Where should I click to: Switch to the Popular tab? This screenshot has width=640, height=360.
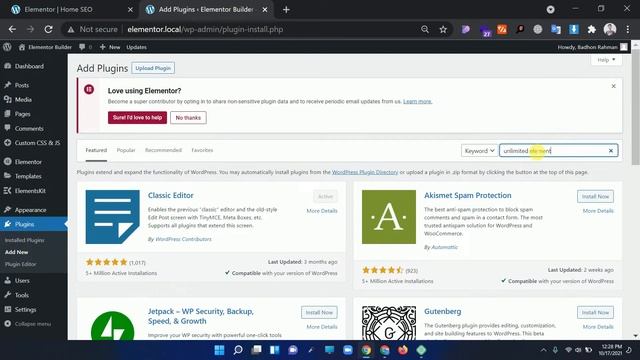pyautogui.click(x=126, y=150)
